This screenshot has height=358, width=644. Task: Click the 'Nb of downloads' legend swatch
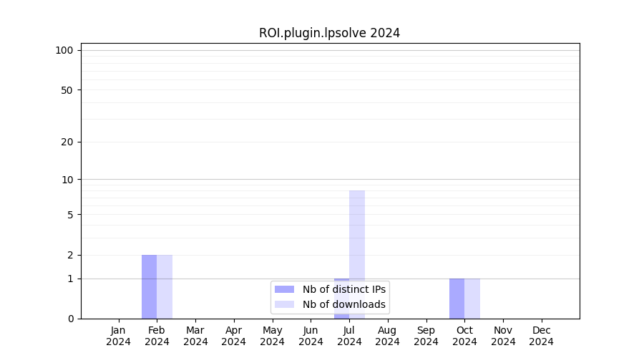[x=284, y=304]
